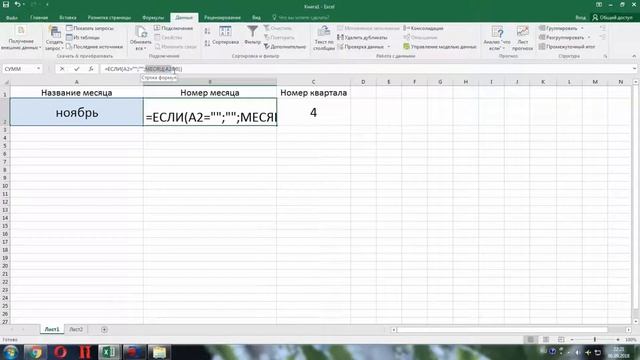Click the Вход sign-in link
Screen dimensions: 640x360
[x=580, y=18]
